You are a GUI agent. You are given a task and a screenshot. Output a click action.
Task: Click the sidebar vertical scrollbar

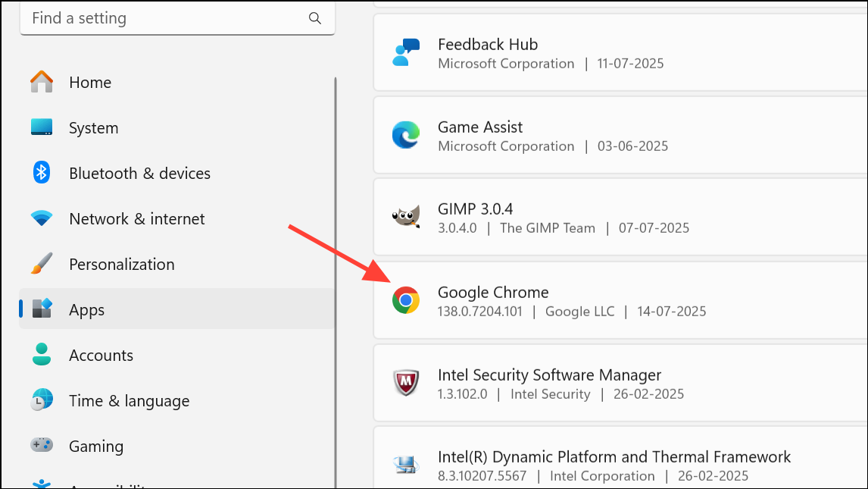coord(336,281)
